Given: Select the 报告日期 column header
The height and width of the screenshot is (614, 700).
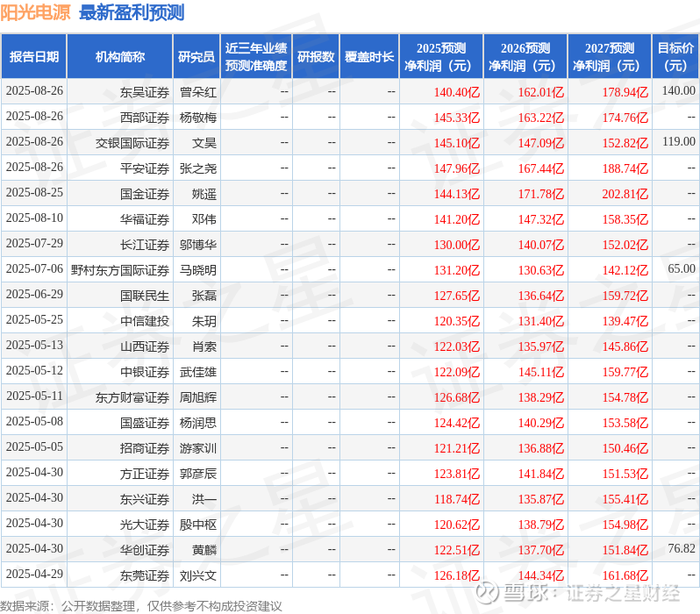Looking at the screenshot, I should pos(34,57).
